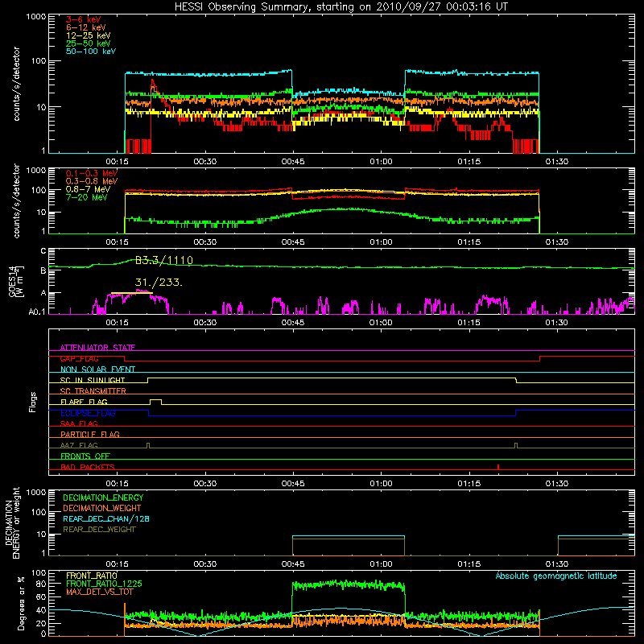Click the Absolute geomagnetic latitude label
The width and height of the screenshot is (644, 644).
coord(556,576)
